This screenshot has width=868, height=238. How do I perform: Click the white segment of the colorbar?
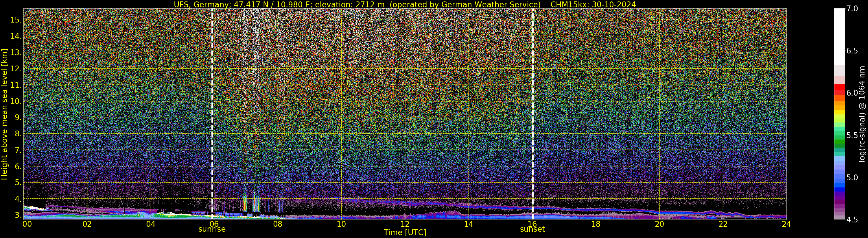(x=839, y=36)
